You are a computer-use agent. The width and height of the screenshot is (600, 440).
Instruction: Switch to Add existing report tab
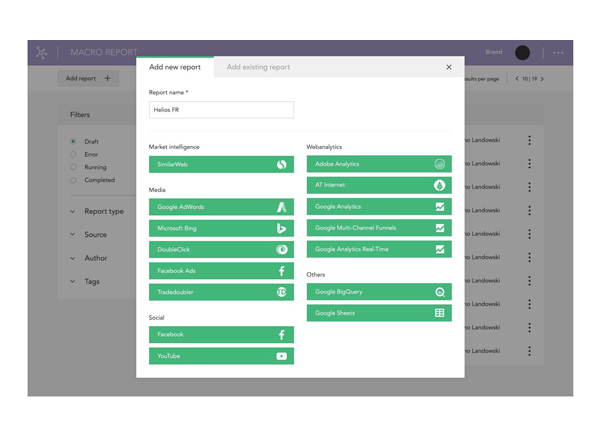click(258, 67)
